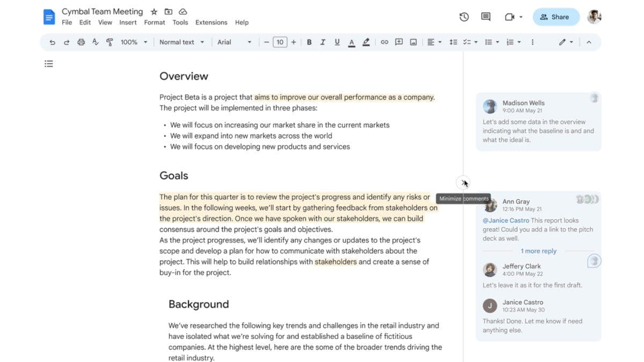This screenshot has width=644, height=362.
Task: Expand the '1 more reply' link
Action: point(538,251)
